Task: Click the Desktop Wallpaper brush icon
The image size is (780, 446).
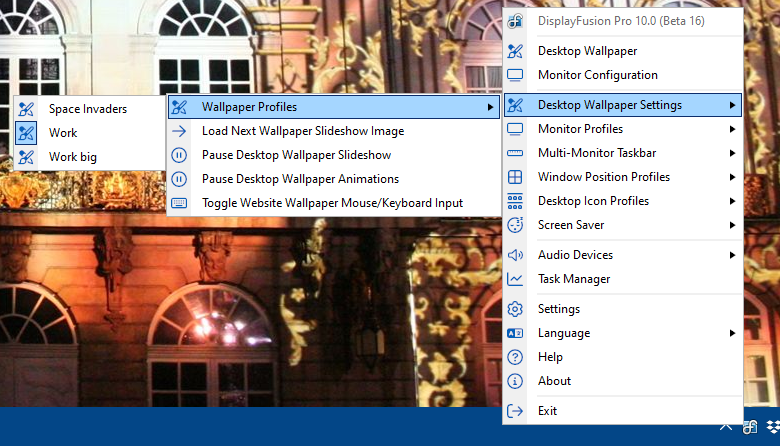Action: [515, 51]
